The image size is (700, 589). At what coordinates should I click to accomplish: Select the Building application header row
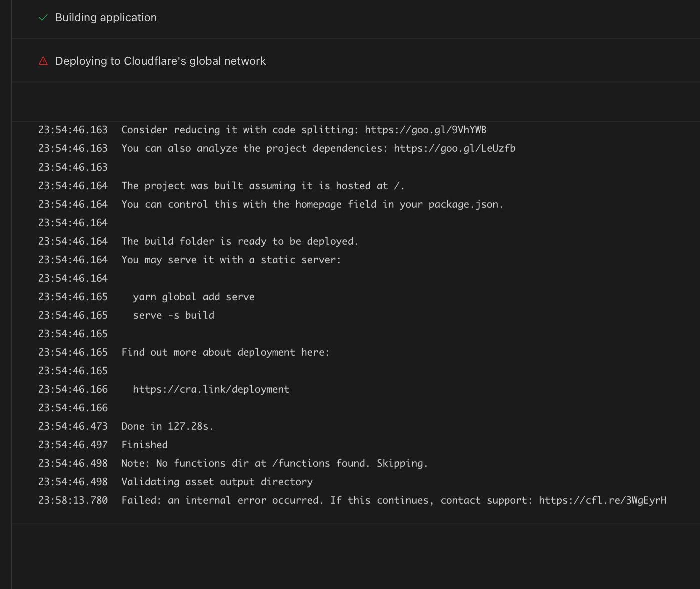coord(106,17)
